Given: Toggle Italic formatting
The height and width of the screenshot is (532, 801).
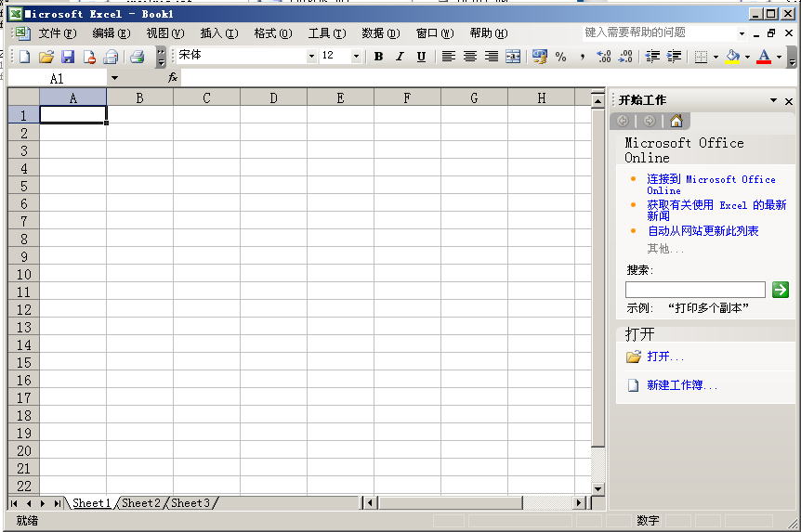Looking at the screenshot, I should tap(400, 57).
